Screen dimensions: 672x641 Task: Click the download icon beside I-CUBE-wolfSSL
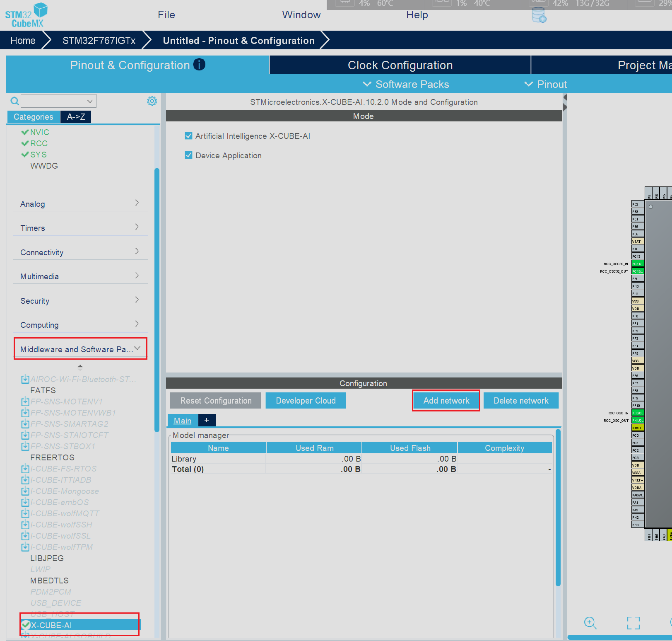(x=25, y=535)
